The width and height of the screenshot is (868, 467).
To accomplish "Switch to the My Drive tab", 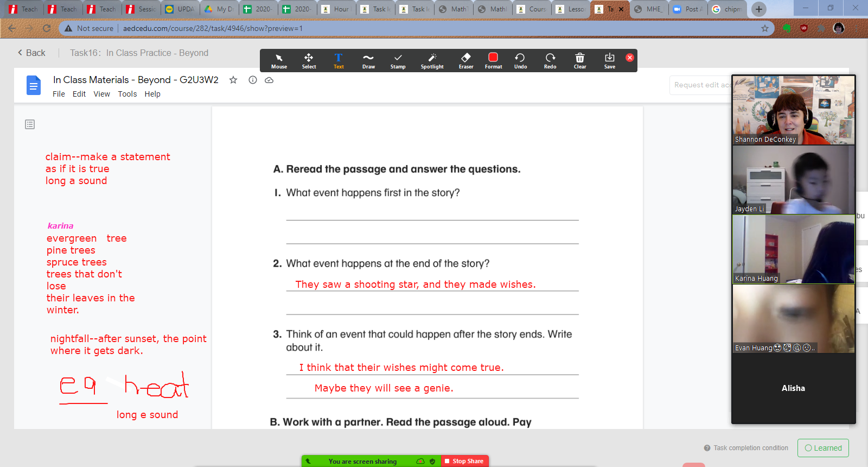I will coord(219,9).
